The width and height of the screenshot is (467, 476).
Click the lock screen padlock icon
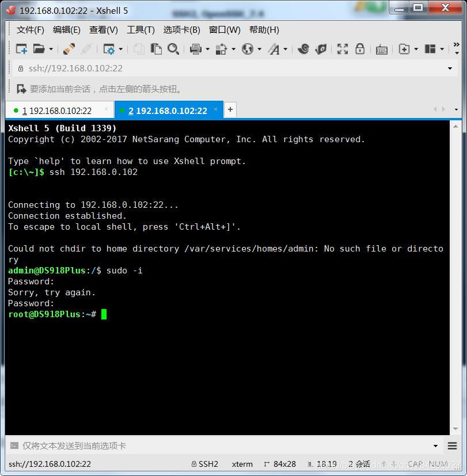(x=360, y=49)
